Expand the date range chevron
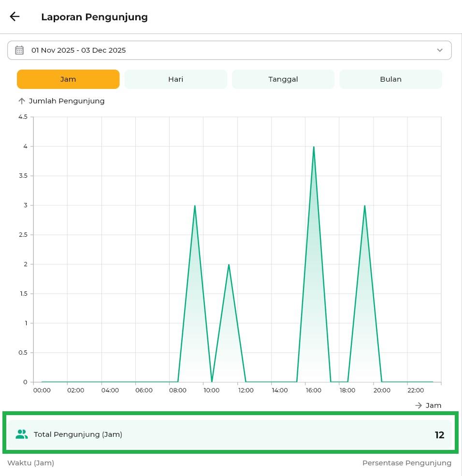This screenshot has height=476, width=462. [x=439, y=50]
